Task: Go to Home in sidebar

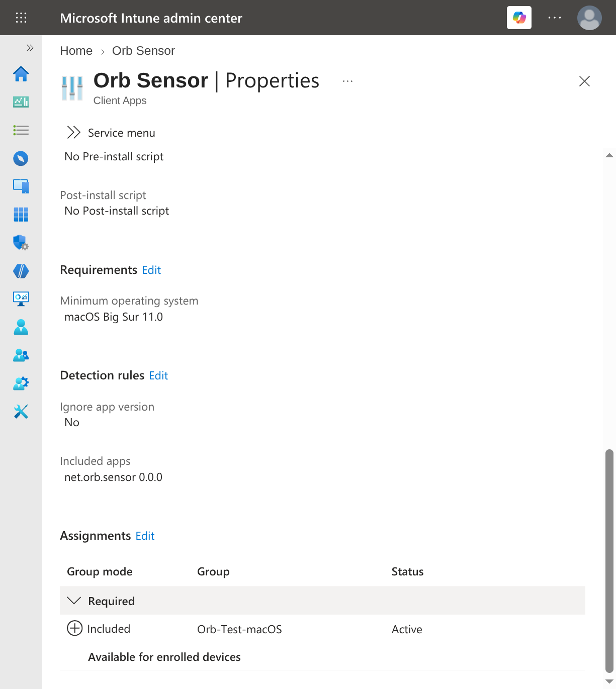Action: [x=21, y=74]
